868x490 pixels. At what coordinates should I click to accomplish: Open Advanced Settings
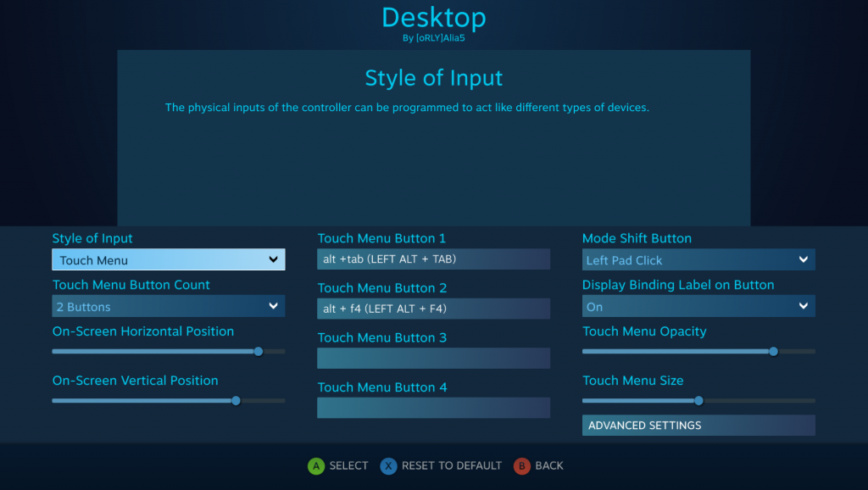tap(698, 425)
